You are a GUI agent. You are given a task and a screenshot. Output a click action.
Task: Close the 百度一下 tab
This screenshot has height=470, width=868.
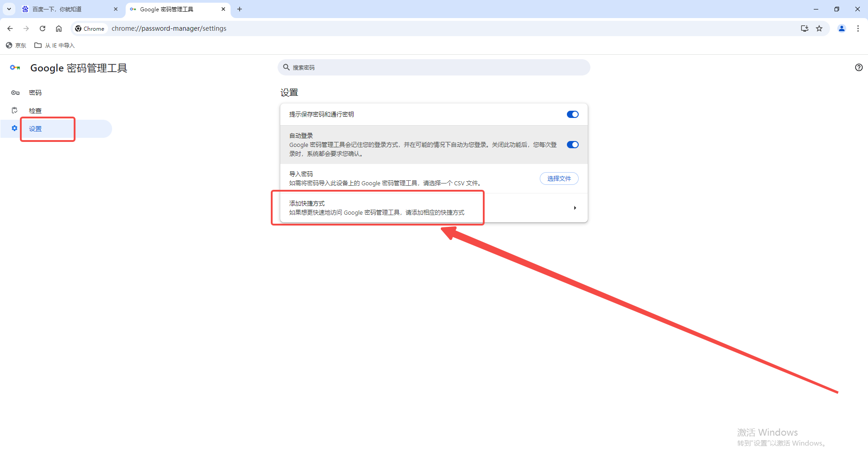pos(116,9)
